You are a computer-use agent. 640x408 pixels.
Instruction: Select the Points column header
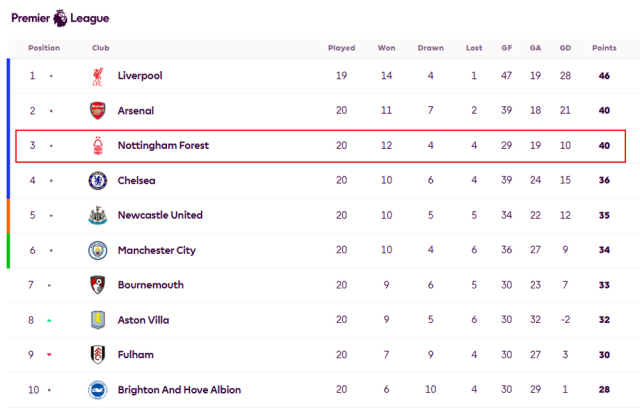(x=604, y=48)
